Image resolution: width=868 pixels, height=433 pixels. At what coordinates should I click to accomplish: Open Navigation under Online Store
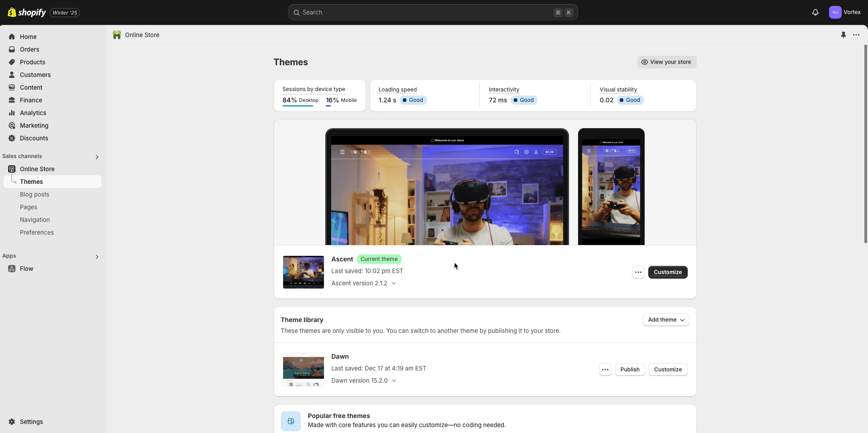[35, 220]
